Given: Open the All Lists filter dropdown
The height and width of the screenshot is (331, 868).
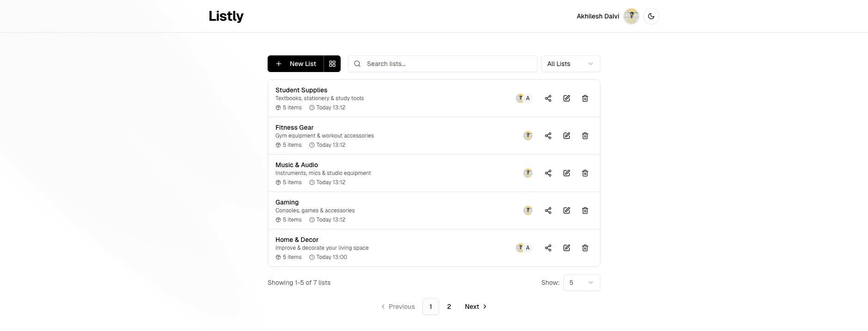Looking at the screenshot, I should pyautogui.click(x=570, y=64).
